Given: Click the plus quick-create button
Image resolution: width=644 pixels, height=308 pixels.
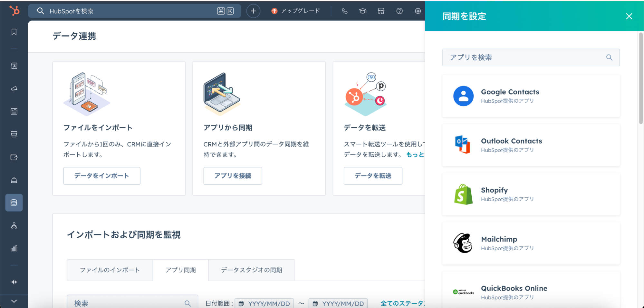Looking at the screenshot, I should click(253, 11).
